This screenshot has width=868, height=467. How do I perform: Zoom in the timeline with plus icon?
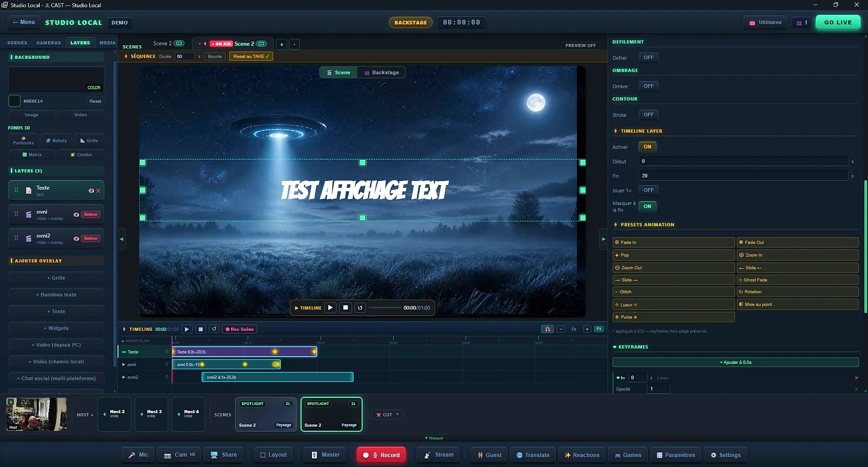click(587, 329)
